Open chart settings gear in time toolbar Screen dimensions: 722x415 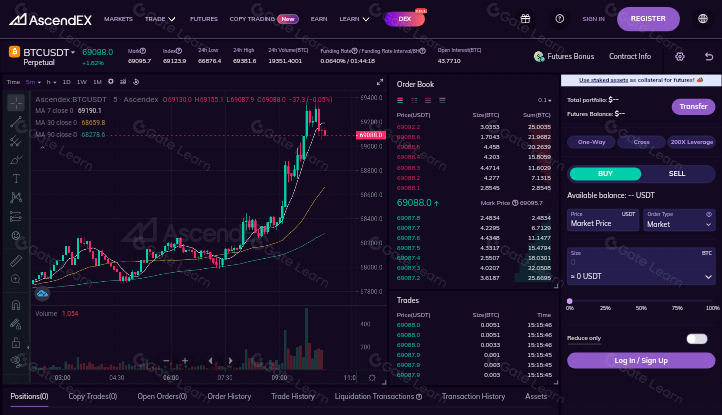coord(111,82)
